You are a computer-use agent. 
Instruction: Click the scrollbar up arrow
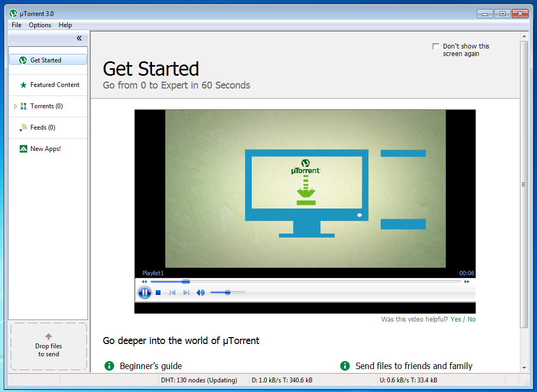pos(524,36)
